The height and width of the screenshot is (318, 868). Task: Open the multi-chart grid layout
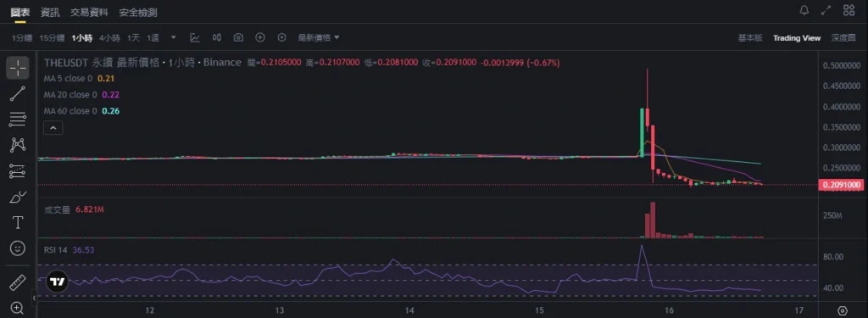(849, 10)
